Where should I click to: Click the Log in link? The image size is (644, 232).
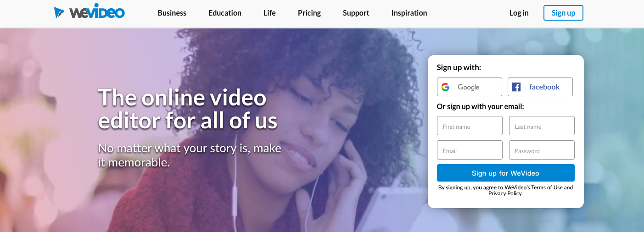(x=519, y=13)
